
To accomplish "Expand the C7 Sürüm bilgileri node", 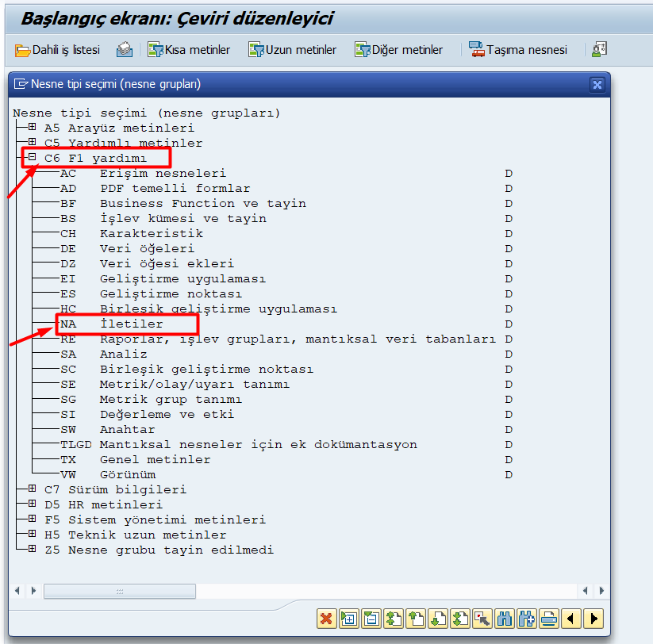I will [32, 489].
